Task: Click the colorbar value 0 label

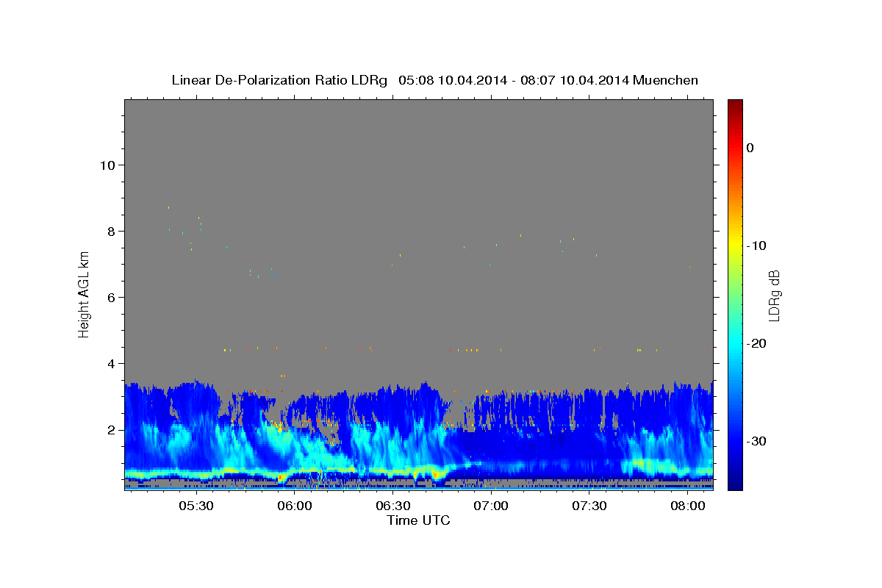Action: (x=750, y=148)
